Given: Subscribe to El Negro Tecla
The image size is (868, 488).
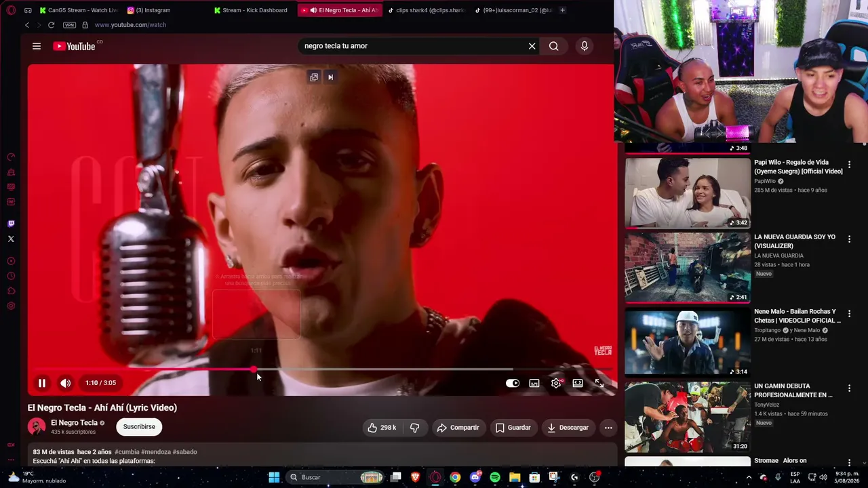Looking at the screenshot, I should pos(139,427).
